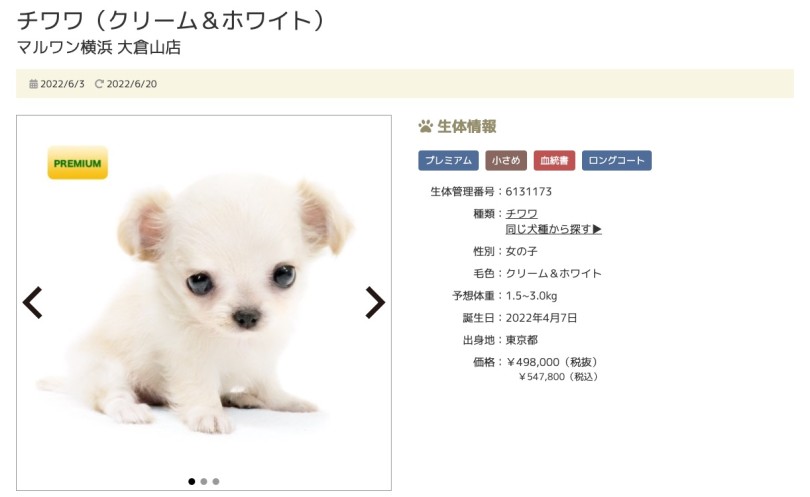Click the store name マルワン横浜 大倉山店
The width and height of the screenshot is (810, 497).
(x=99, y=48)
